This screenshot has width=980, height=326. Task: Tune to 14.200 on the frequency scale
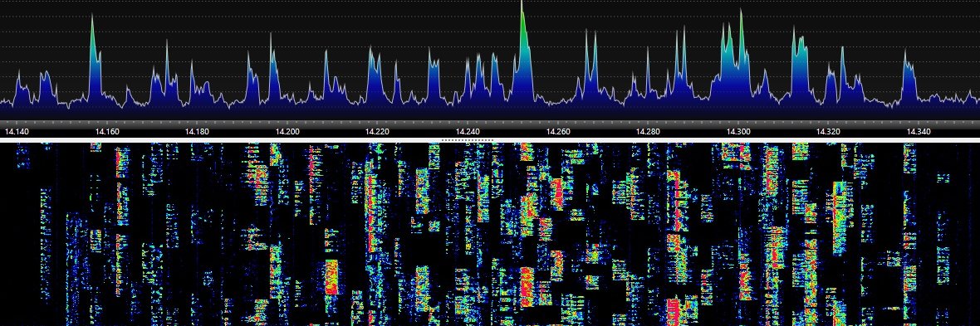[287, 132]
